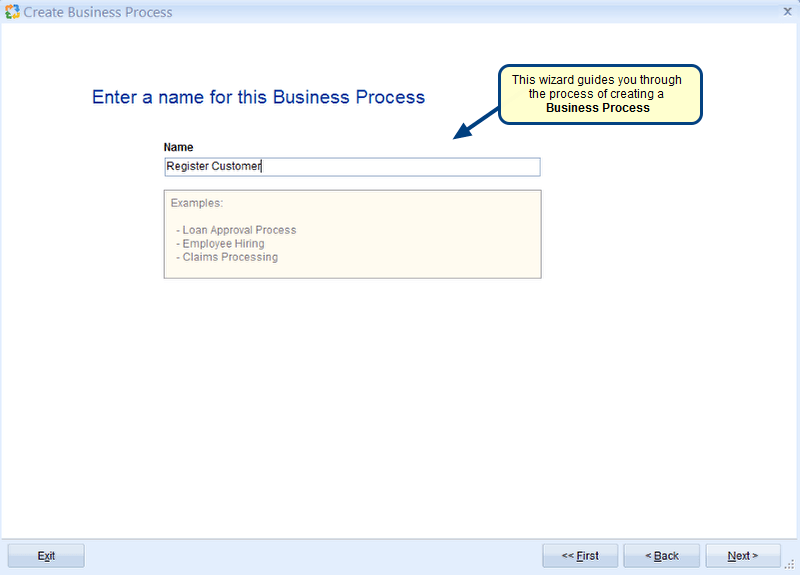Click the application icon in title bar
800x575 pixels.
(12, 12)
